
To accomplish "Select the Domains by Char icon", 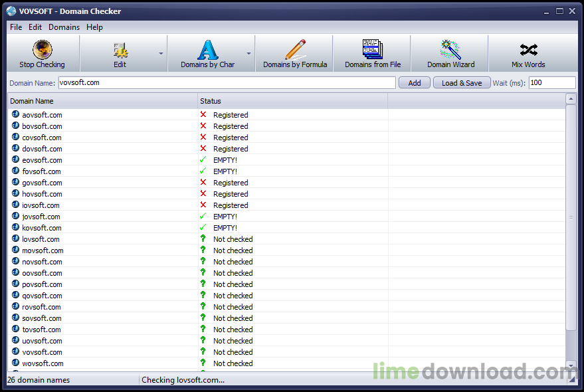I will 207,50.
